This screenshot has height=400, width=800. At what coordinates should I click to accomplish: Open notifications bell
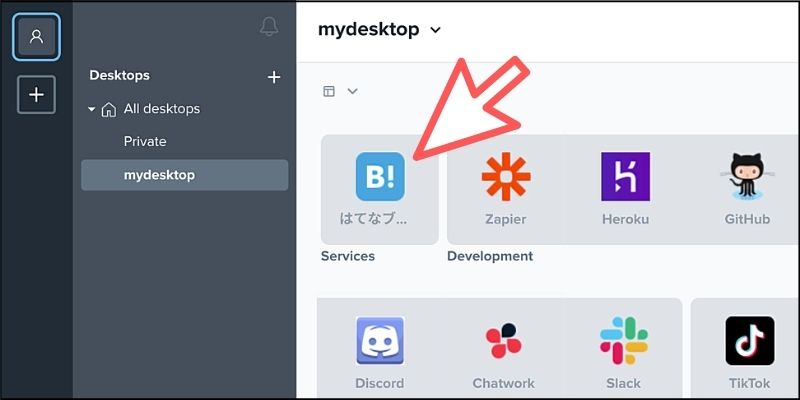tap(269, 26)
